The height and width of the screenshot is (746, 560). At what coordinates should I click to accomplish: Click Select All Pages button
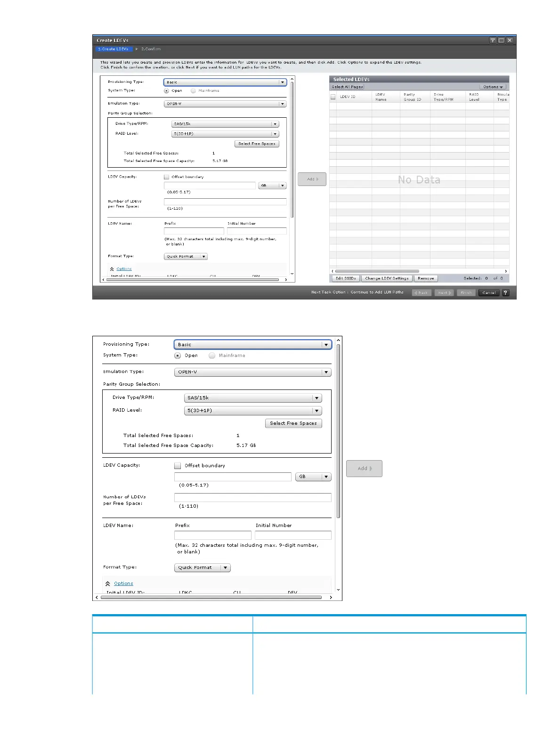[348, 87]
